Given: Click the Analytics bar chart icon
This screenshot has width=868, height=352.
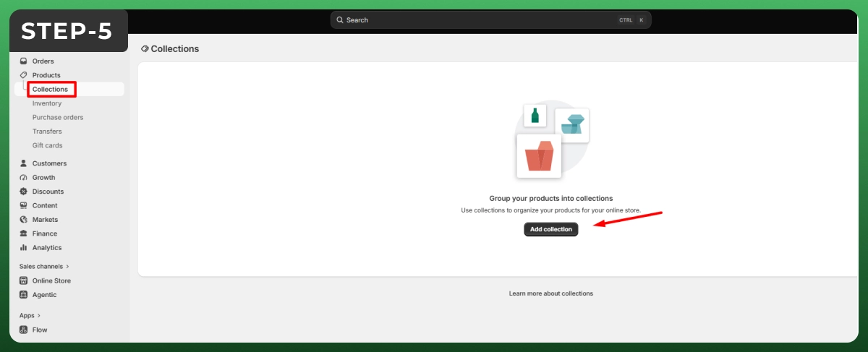Looking at the screenshot, I should tap(24, 248).
